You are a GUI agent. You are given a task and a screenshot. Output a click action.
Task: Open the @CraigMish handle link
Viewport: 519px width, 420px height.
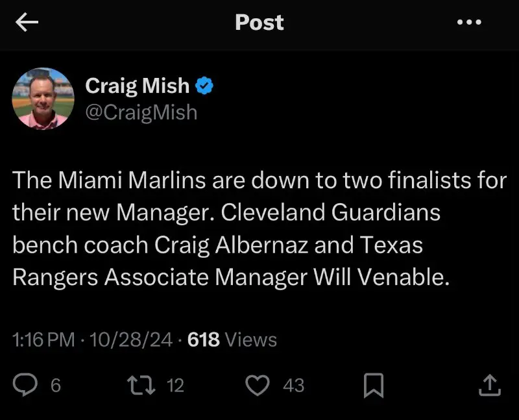pyautogui.click(x=141, y=112)
